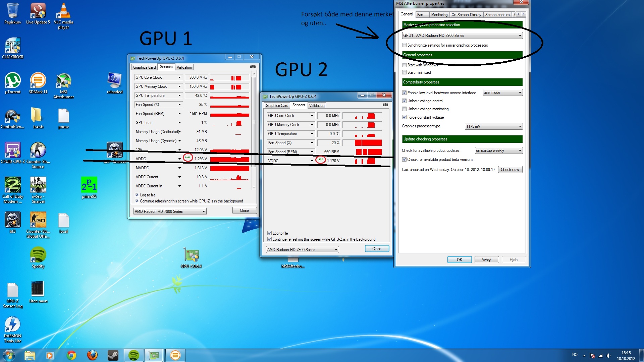Image resolution: width=644 pixels, height=362 pixels.
Task: Open 3DMark 11 desktop icon
Action: coord(38,83)
